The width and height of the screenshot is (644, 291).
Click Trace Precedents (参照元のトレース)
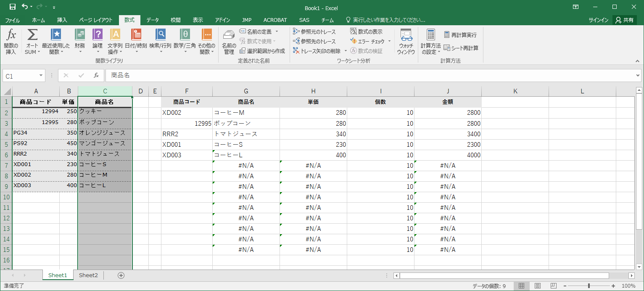(314, 32)
